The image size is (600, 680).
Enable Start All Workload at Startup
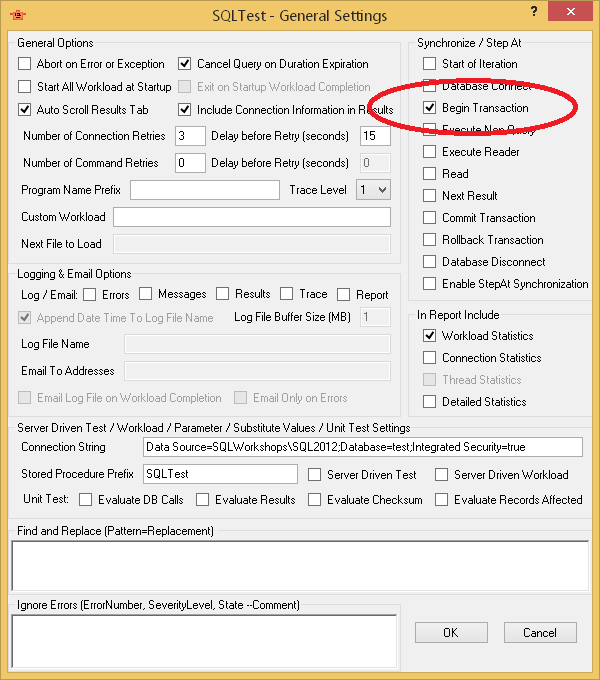click(25, 87)
